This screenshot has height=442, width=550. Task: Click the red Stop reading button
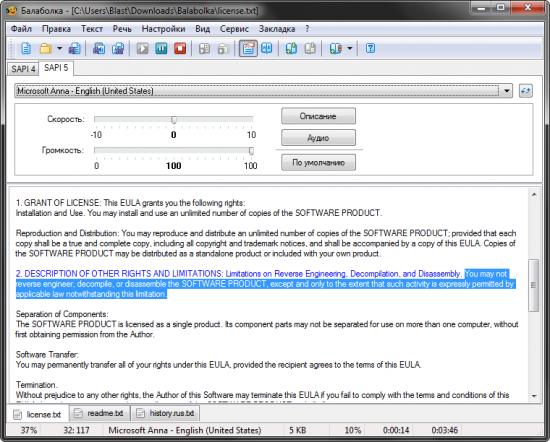180,48
